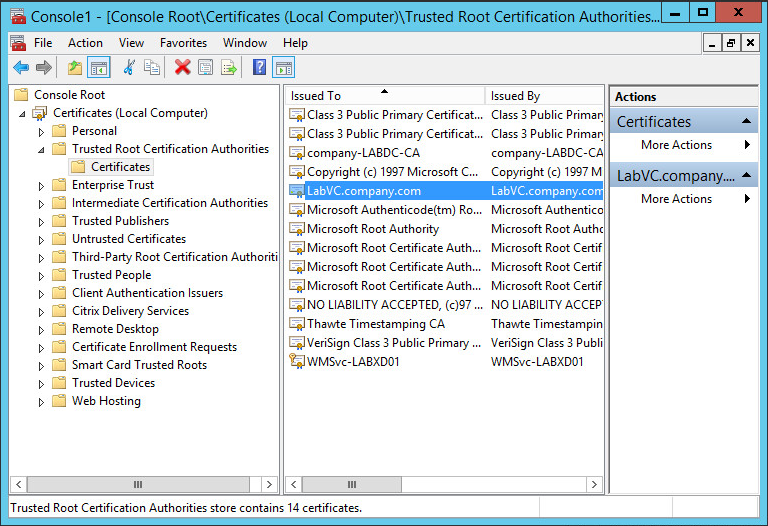Click right arrow of tree pane scrollbar
This screenshot has width=768, height=526.
click(x=269, y=484)
